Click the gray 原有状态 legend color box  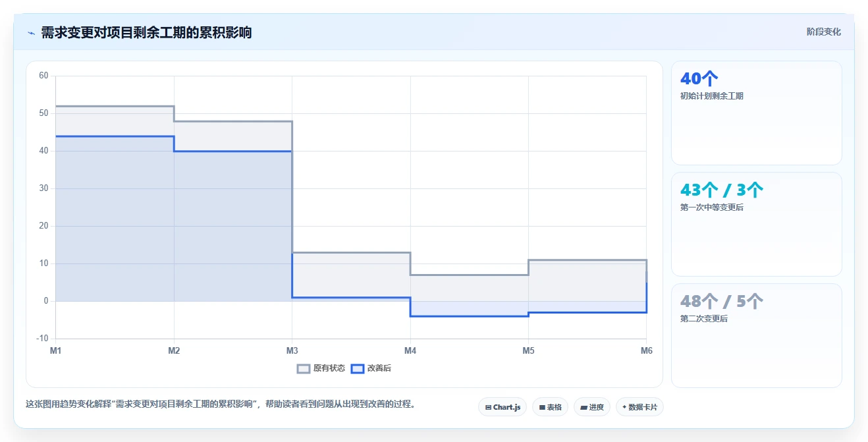[304, 368]
